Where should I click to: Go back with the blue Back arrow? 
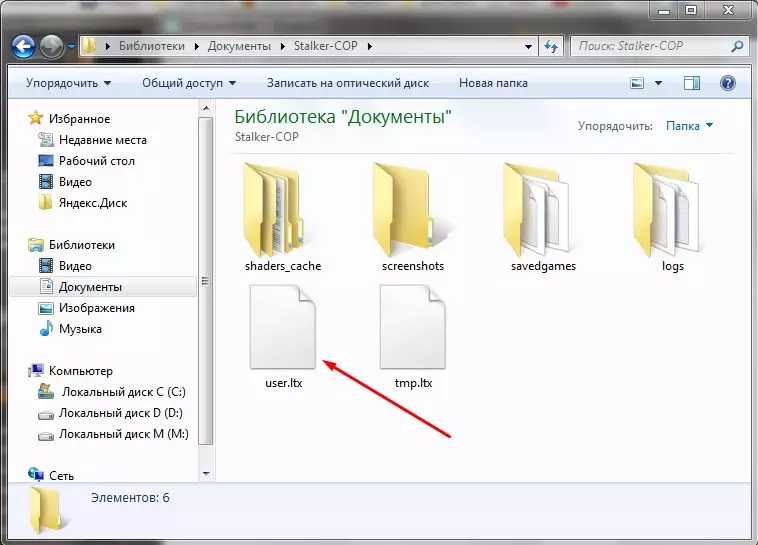(23, 47)
